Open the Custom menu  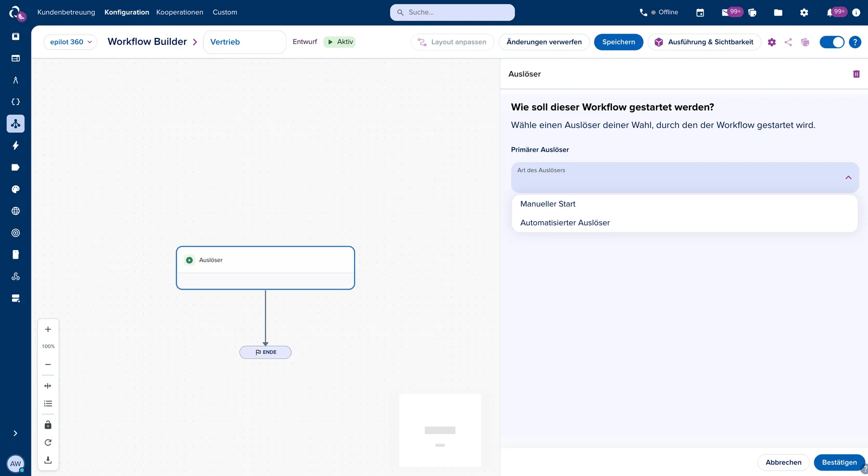pyautogui.click(x=225, y=12)
